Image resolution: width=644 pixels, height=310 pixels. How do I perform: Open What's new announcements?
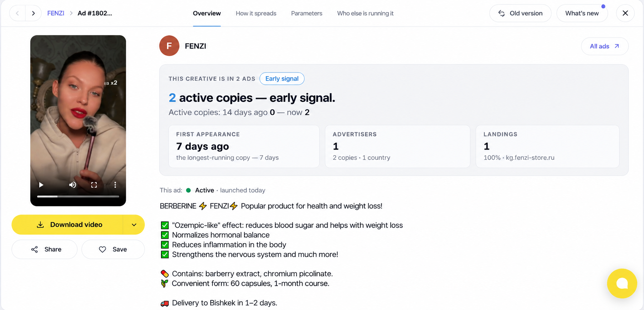click(x=582, y=13)
